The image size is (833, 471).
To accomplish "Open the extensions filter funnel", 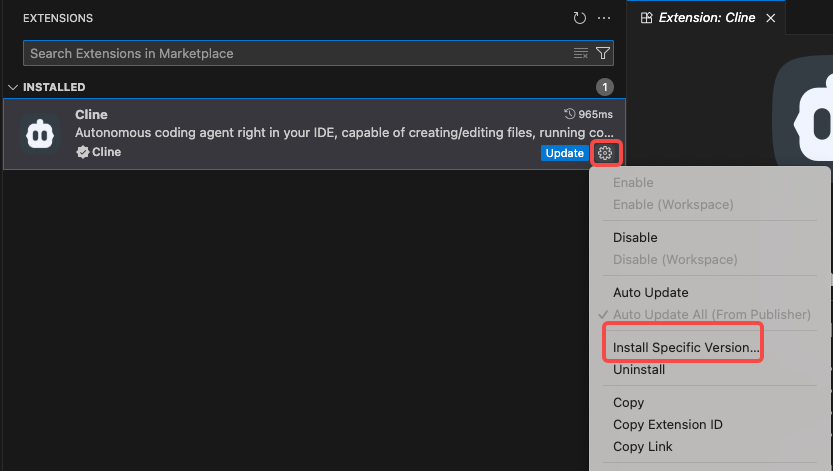I will tap(603, 53).
